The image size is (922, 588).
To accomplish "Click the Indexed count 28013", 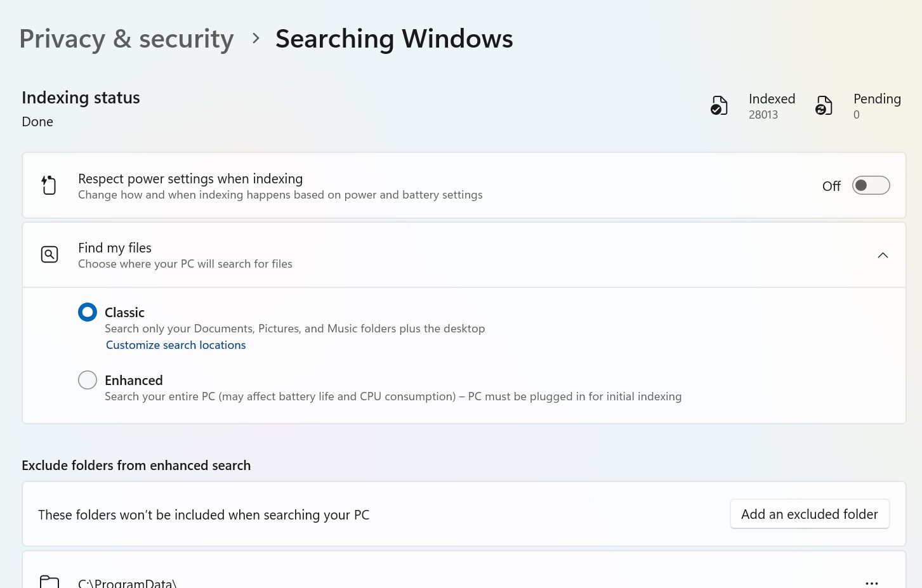I will [763, 115].
